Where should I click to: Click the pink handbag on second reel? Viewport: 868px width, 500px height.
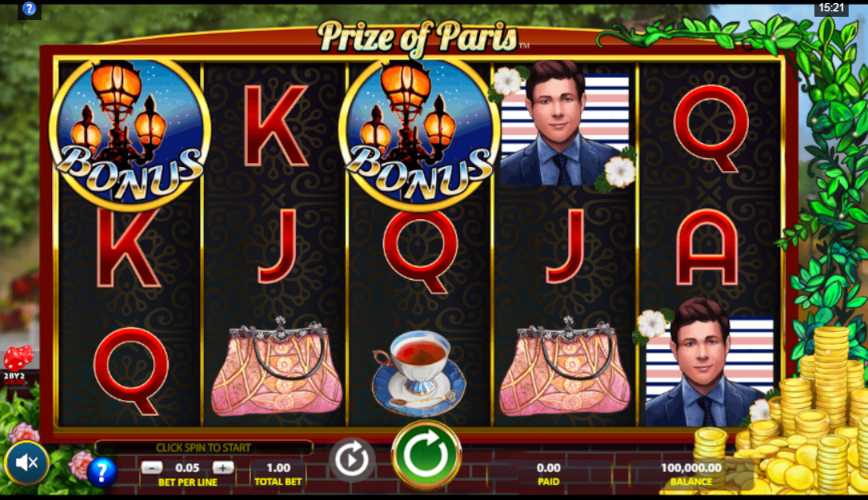[x=277, y=367]
